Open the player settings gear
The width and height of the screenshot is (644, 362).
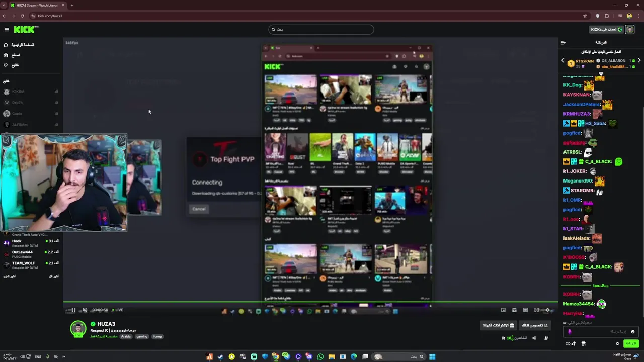[548, 310]
